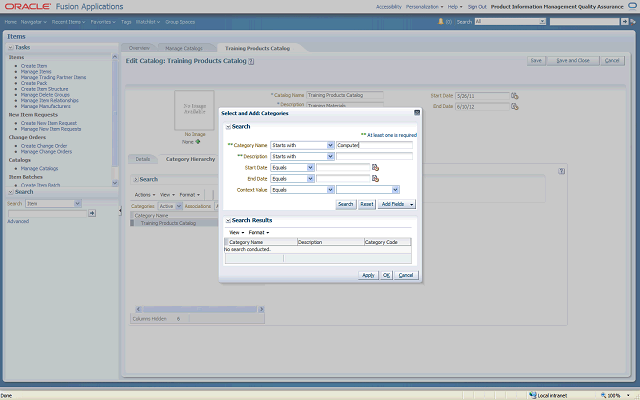Click the notifications bell icon
Image resolution: width=640 pixels, height=400 pixels.
coord(443,20)
